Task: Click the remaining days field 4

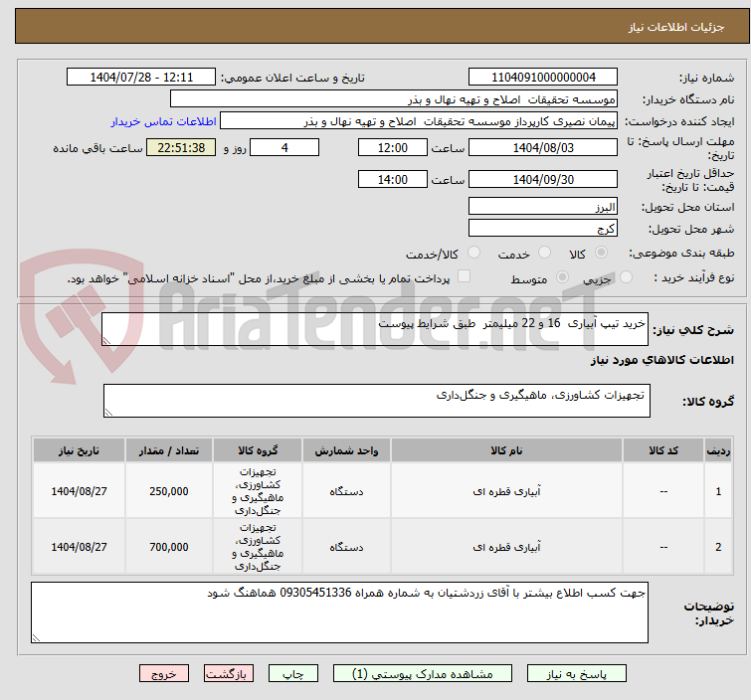Action: 284,147
